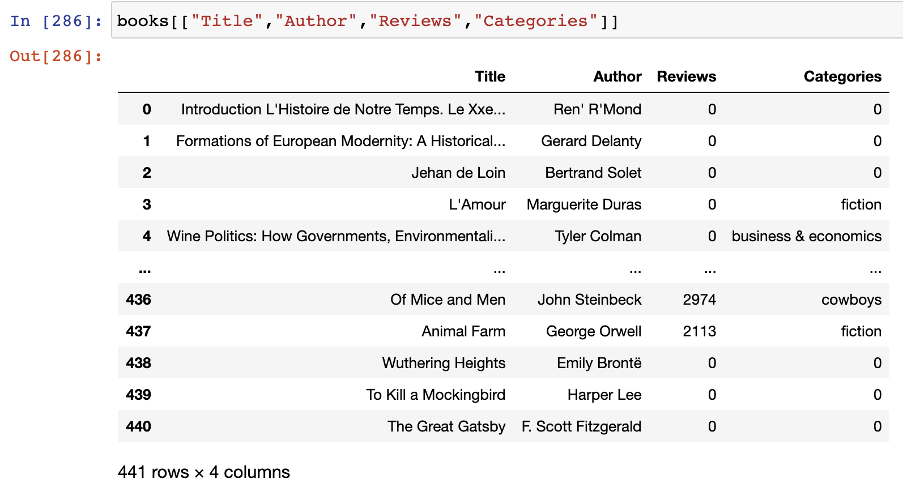Click title To Kill a Mockingbird
The image size is (904, 488).
click(x=436, y=395)
